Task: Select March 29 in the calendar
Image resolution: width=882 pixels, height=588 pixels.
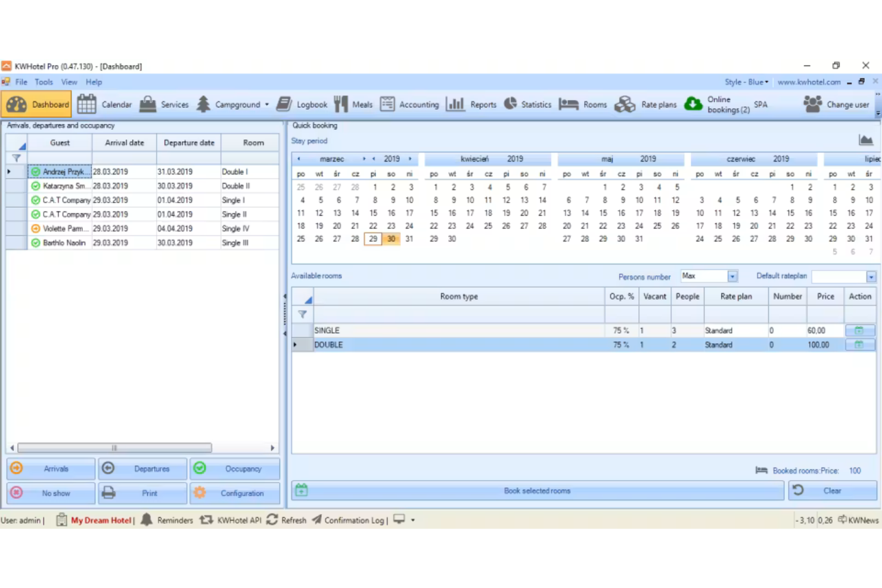Action: click(373, 239)
